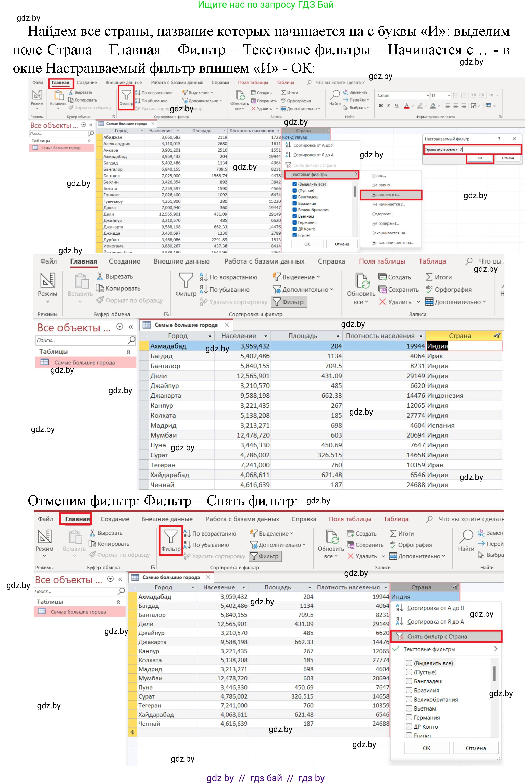Uncheck the checked Германия checkbox
The height and width of the screenshot is (784, 532).
click(x=294, y=223)
